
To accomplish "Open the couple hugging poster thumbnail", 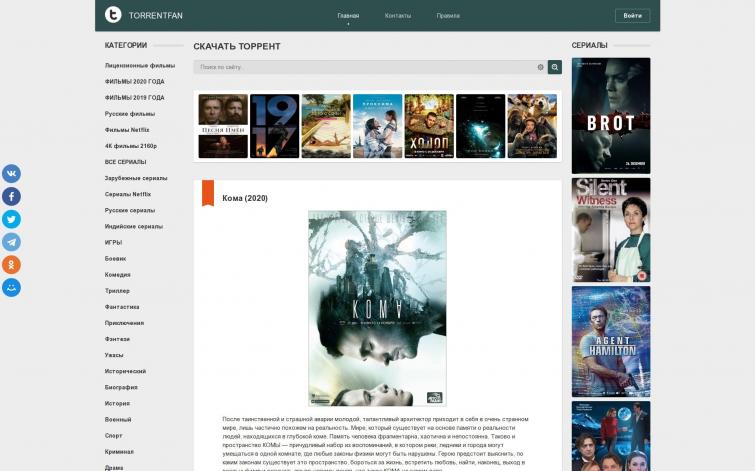I will (378, 126).
